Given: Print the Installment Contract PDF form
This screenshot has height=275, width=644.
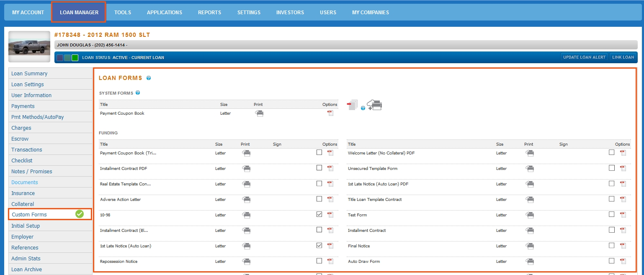Looking at the screenshot, I should (247, 169).
